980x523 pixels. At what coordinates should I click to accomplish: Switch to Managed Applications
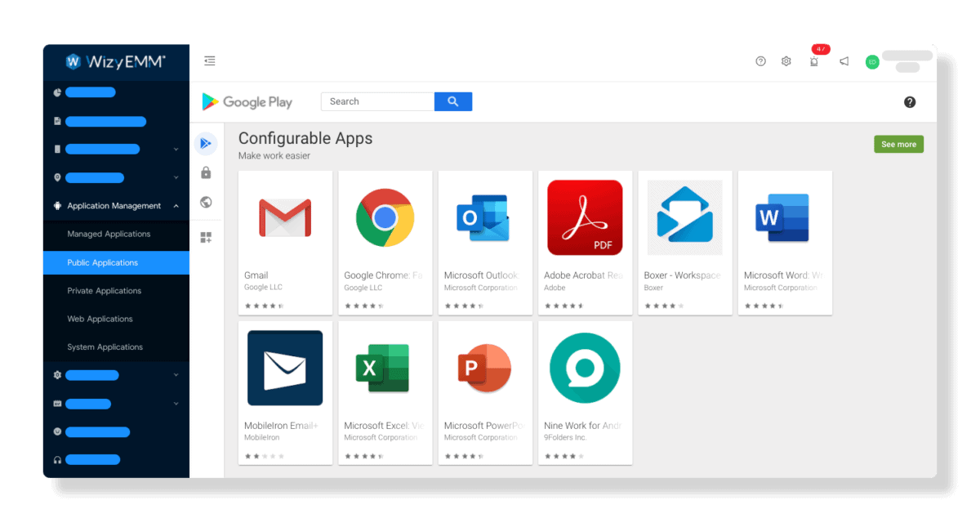point(109,234)
